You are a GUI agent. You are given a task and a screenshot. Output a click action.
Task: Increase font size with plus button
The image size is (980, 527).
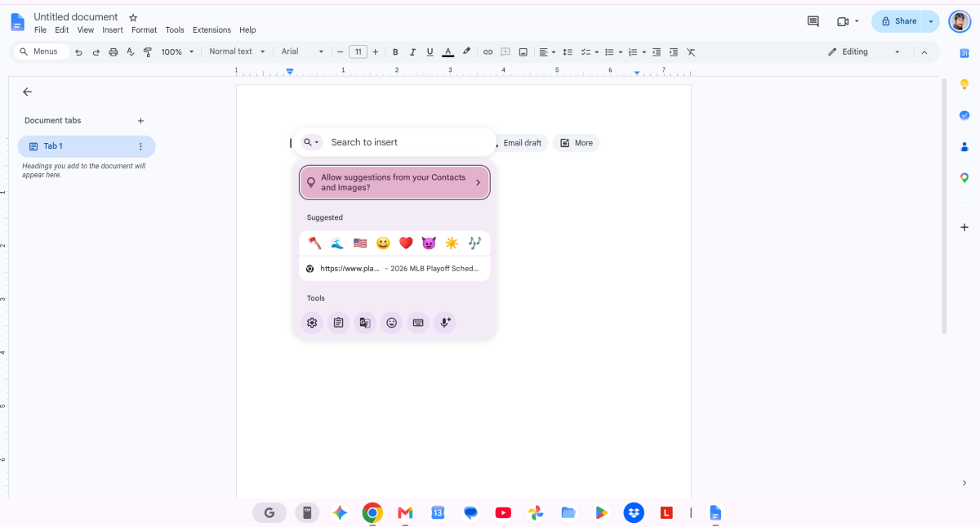(x=376, y=51)
